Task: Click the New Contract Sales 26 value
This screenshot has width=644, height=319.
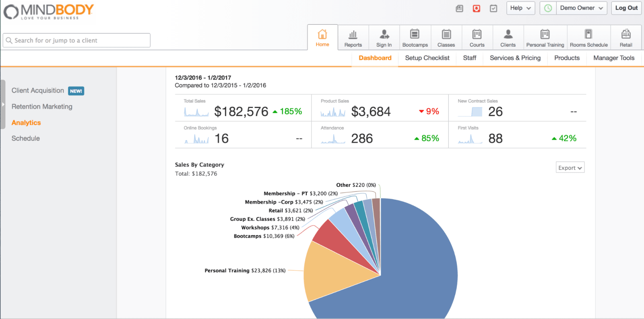Action: point(495,112)
